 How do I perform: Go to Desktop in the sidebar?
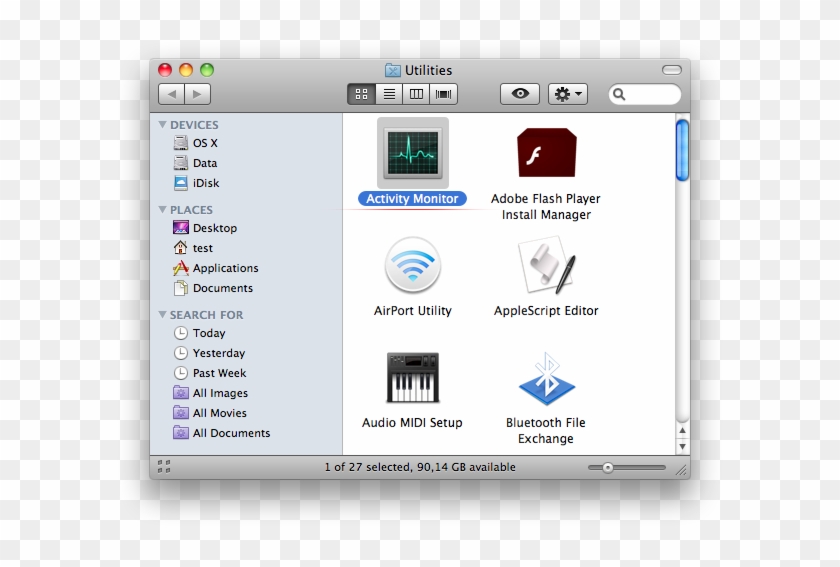[x=205, y=228]
